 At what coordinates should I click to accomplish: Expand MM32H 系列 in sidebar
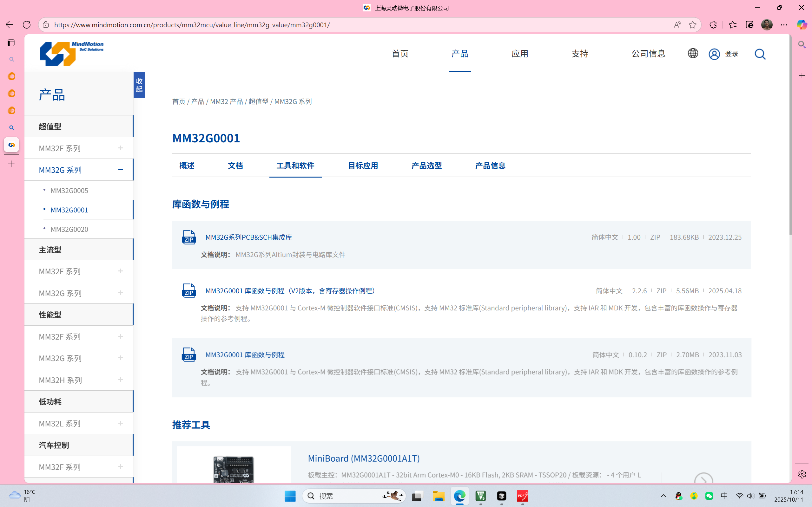121,380
